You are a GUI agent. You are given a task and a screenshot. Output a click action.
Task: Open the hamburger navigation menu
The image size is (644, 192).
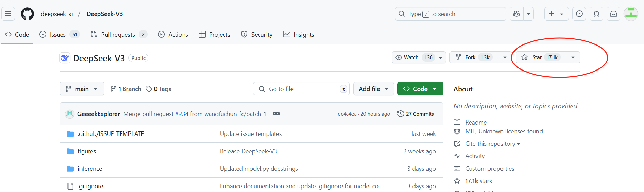[x=8, y=14]
